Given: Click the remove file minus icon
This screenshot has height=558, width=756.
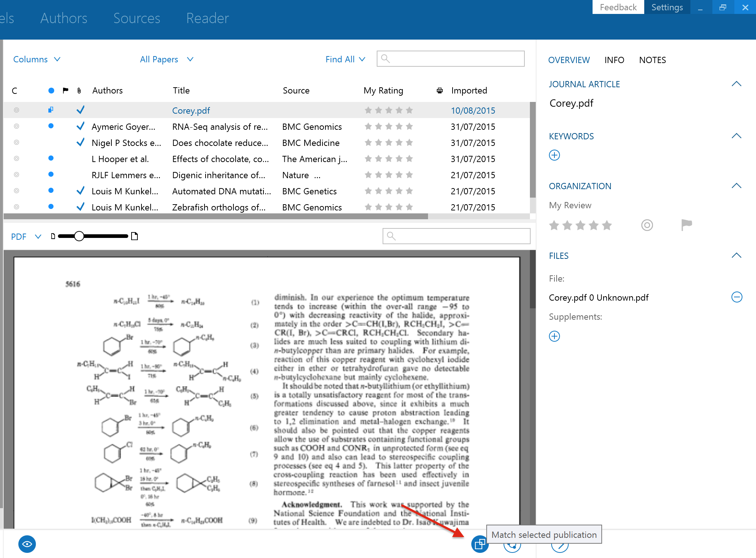Looking at the screenshot, I should click(738, 297).
